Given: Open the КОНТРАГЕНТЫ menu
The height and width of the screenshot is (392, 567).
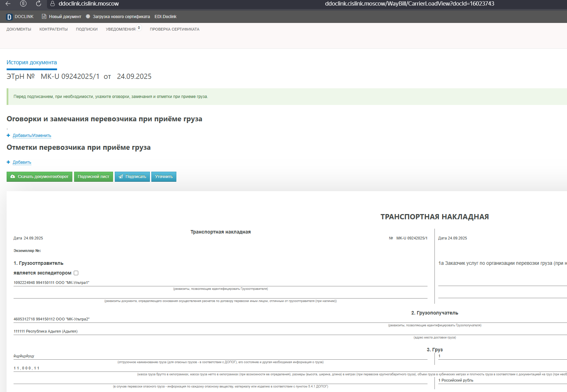Looking at the screenshot, I should (x=54, y=29).
